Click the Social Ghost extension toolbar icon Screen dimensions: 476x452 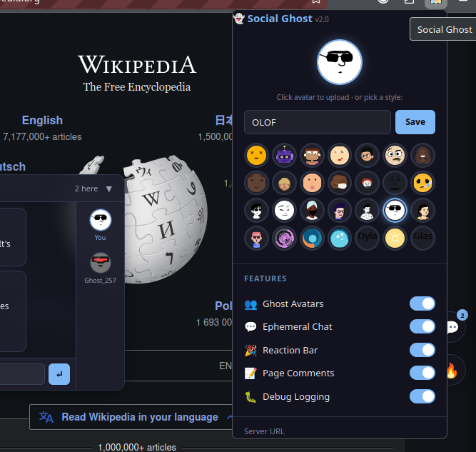[435, 2]
